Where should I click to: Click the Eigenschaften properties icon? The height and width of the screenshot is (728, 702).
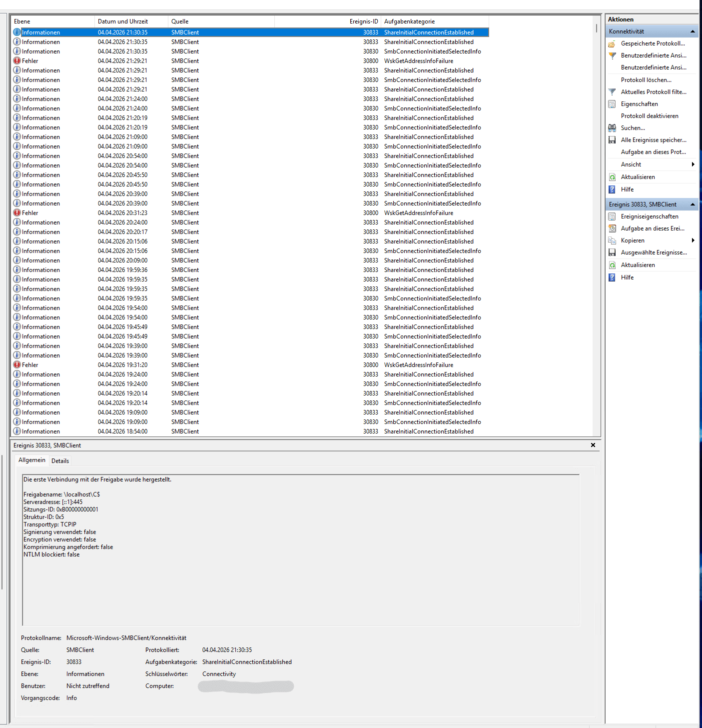pos(612,104)
